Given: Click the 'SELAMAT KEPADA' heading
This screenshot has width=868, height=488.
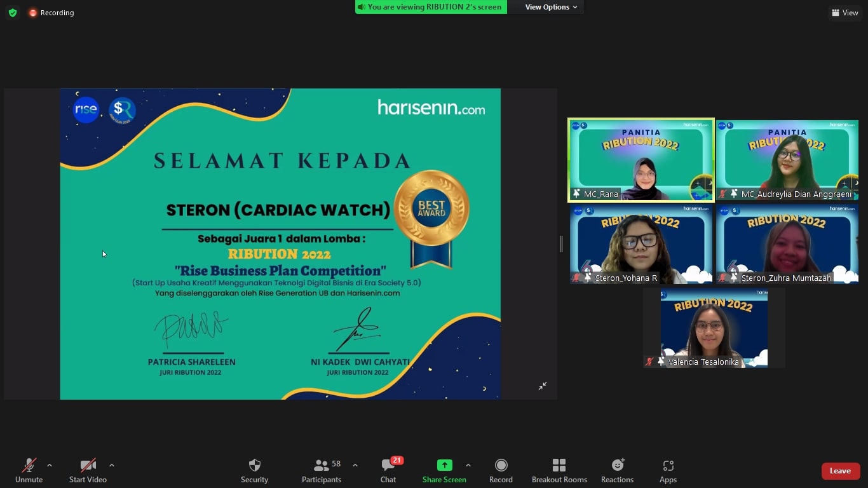Looking at the screenshot, I should pyautogui.click(x=282, y=161).
